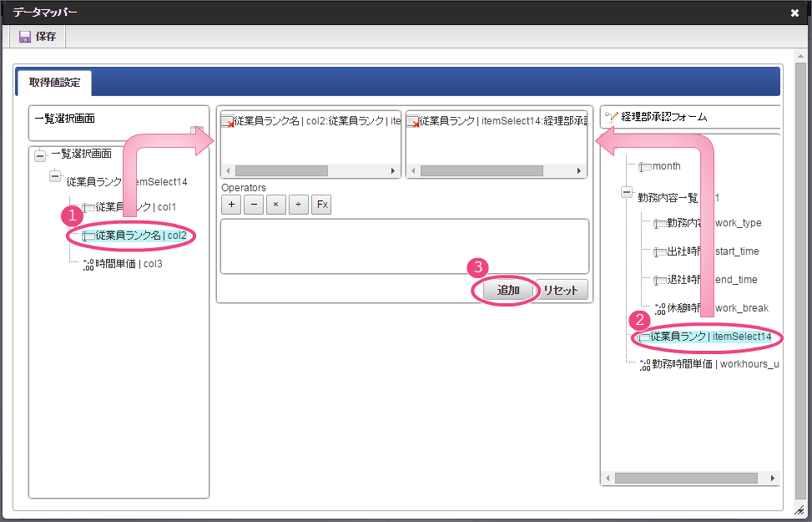
Task: Insert the divide (÷) operator
Action: click(x=298, y=205)
